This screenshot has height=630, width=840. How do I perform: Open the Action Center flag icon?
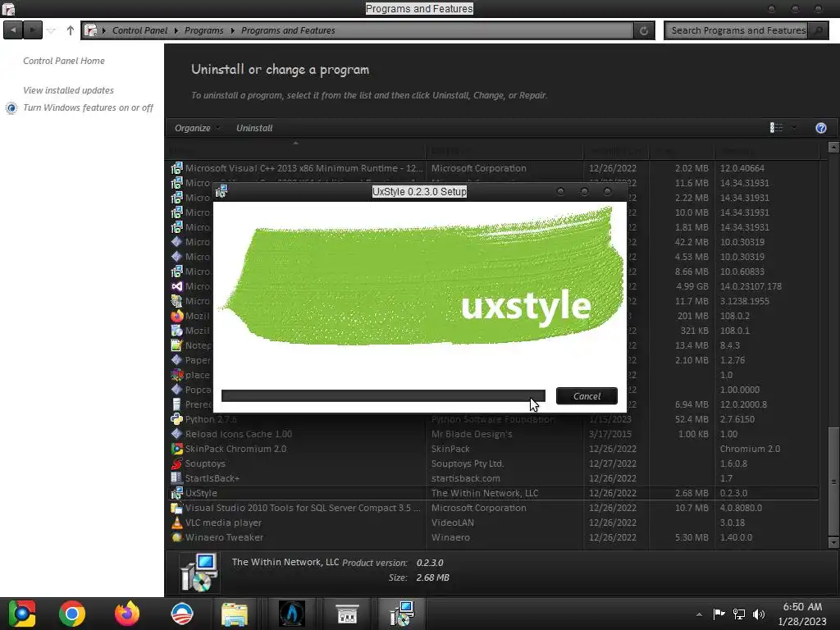click(719, 614)
